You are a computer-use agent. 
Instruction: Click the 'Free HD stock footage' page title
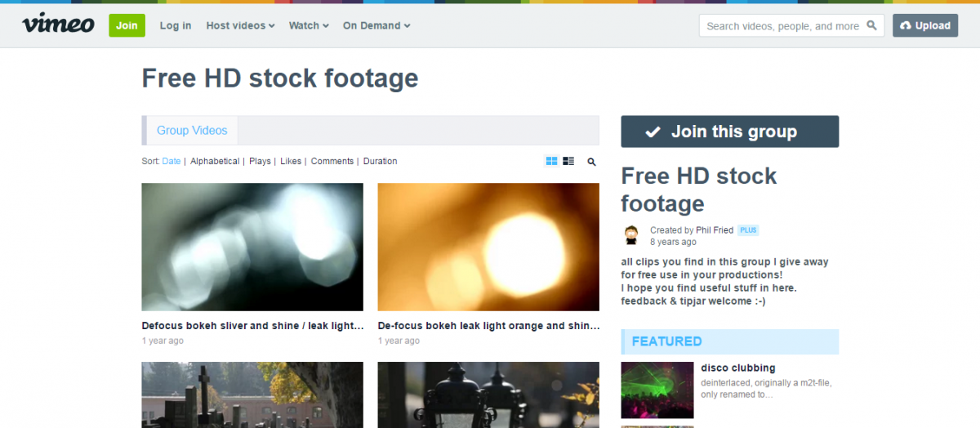pyautogui.click(x=280, y=78)
